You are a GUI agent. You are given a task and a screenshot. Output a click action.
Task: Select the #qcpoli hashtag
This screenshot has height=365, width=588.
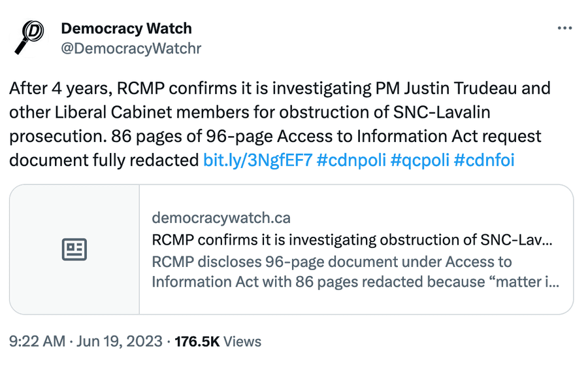point(419,160)
